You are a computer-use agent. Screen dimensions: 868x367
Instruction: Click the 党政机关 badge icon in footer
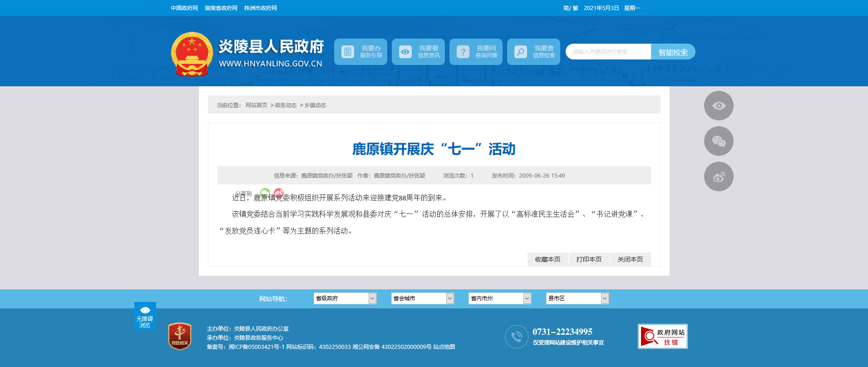pyautogui.click(x=180, y=337)
